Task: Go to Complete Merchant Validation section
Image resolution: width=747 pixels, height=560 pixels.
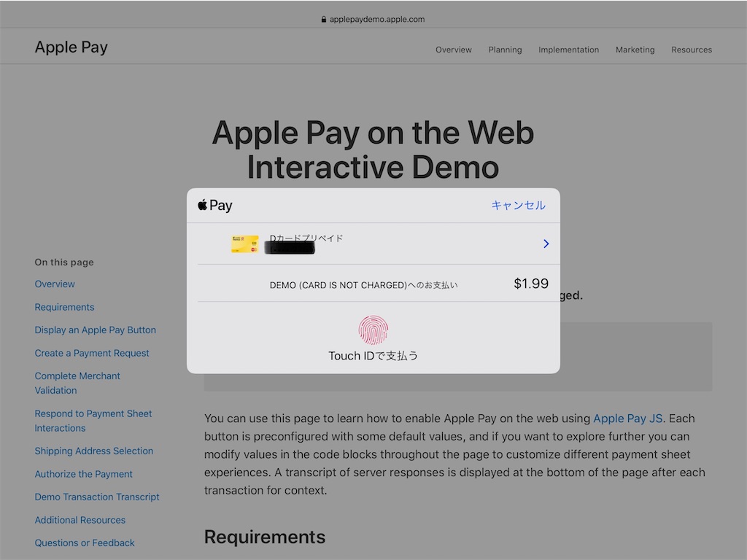Action: click(77, 383)
